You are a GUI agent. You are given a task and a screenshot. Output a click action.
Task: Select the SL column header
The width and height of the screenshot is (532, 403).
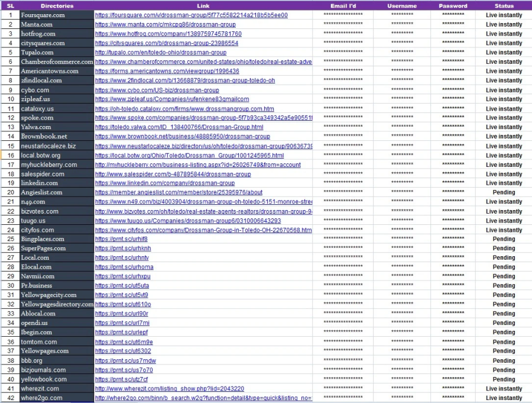pyautogui.click(x=11, y=6)
